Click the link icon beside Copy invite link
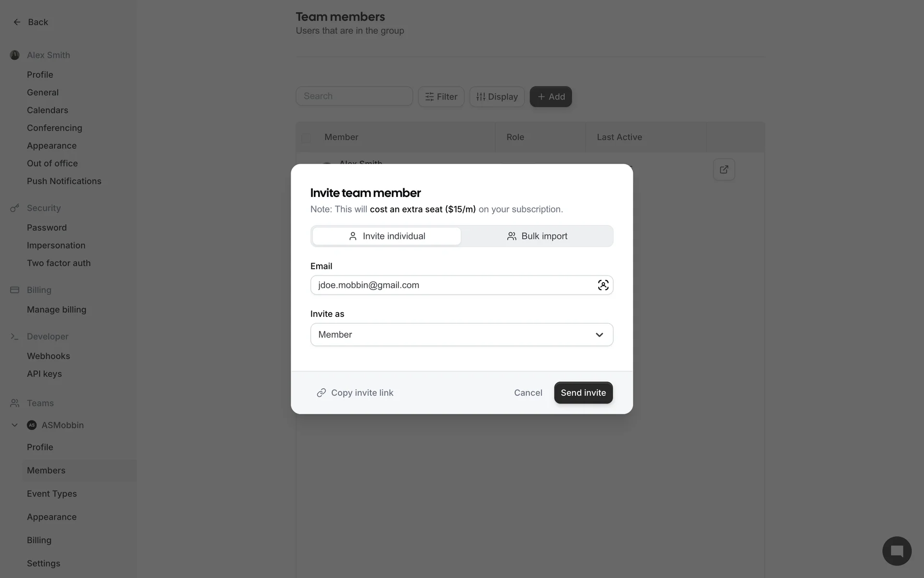The height and width of the screenshot is (578, 924). [x=321, y=393]
